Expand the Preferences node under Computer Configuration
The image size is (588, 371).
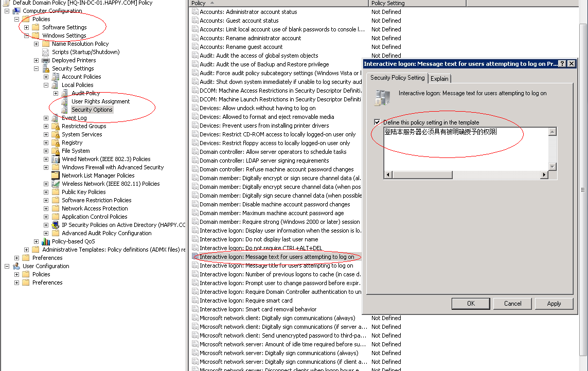[16, 258]
